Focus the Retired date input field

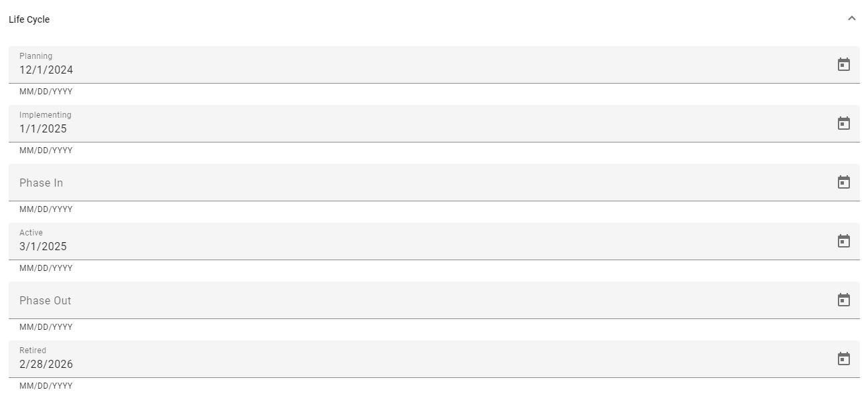(x=402, y=364)
